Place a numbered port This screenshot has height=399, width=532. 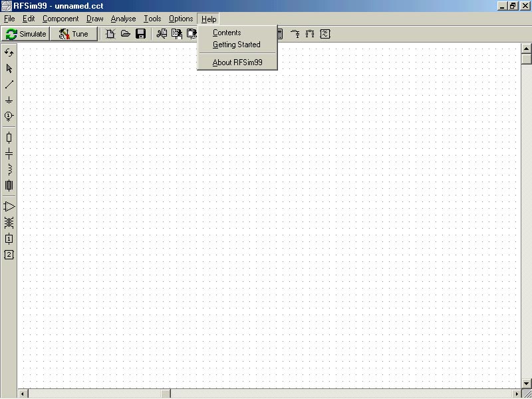[x=9, y=117]
